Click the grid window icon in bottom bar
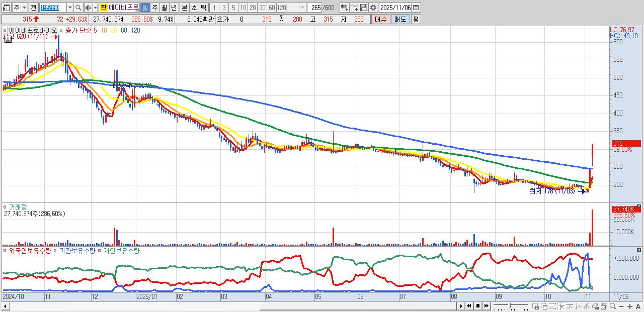This screenshot has height=312, width=644. pyautogui.click(x=535, y=306)
